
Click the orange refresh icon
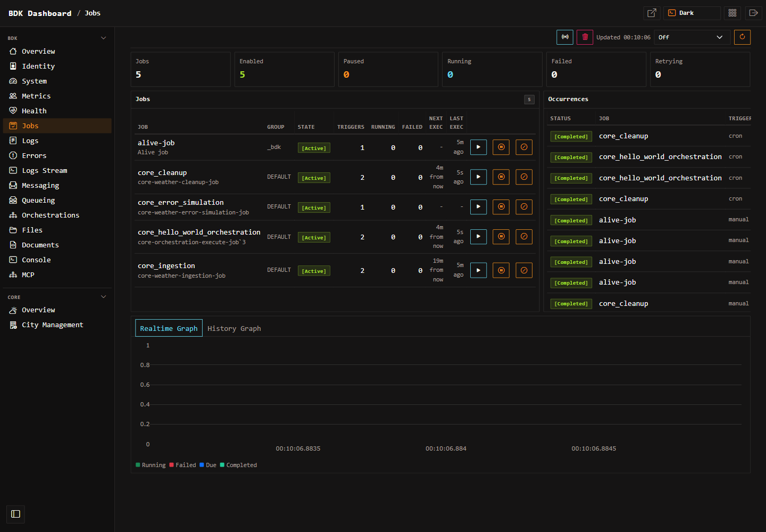pos(742,37)
